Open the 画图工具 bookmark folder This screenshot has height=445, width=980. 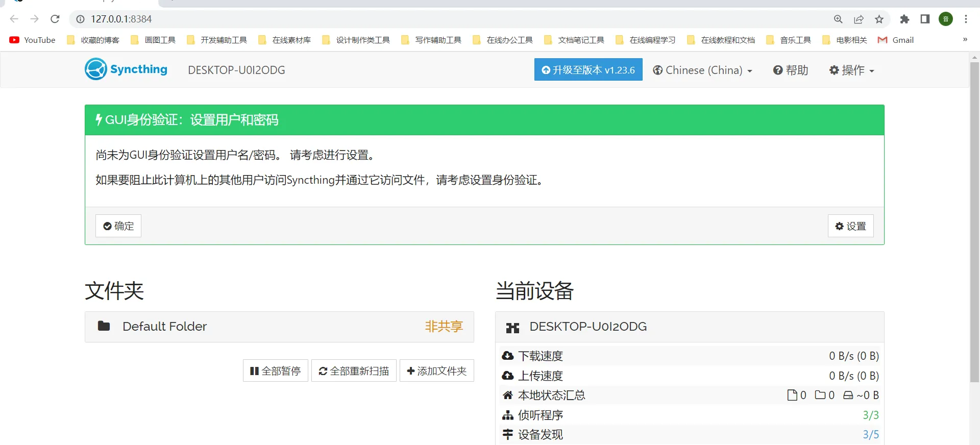[x=153, y=40]
